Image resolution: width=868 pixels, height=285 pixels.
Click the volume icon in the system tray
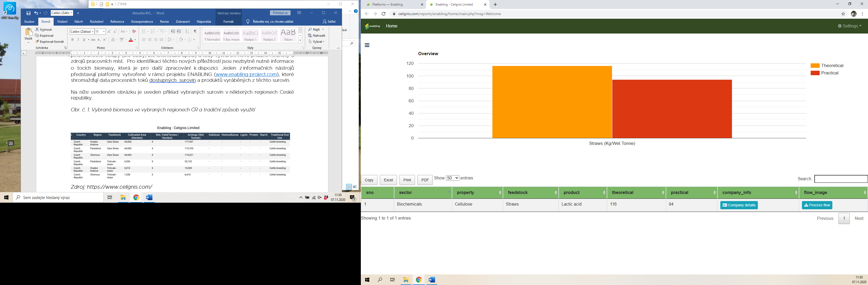click(320, 197)
